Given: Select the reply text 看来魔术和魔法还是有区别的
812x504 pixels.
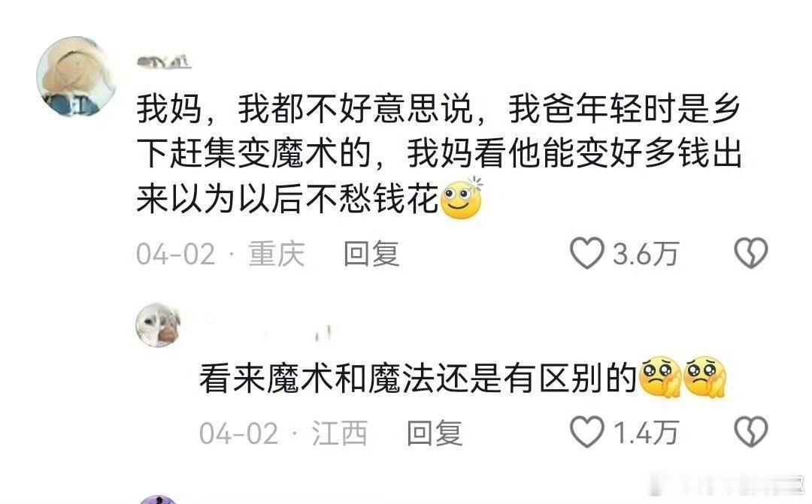Looking at the screenshot, I should point(418,379).
